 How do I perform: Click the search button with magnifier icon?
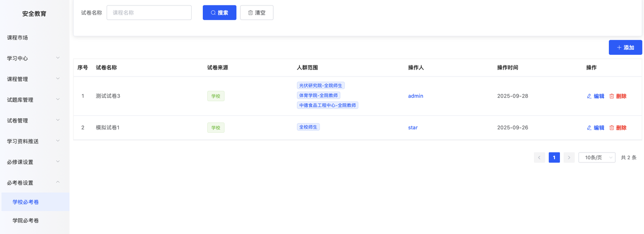click(219, 13)
